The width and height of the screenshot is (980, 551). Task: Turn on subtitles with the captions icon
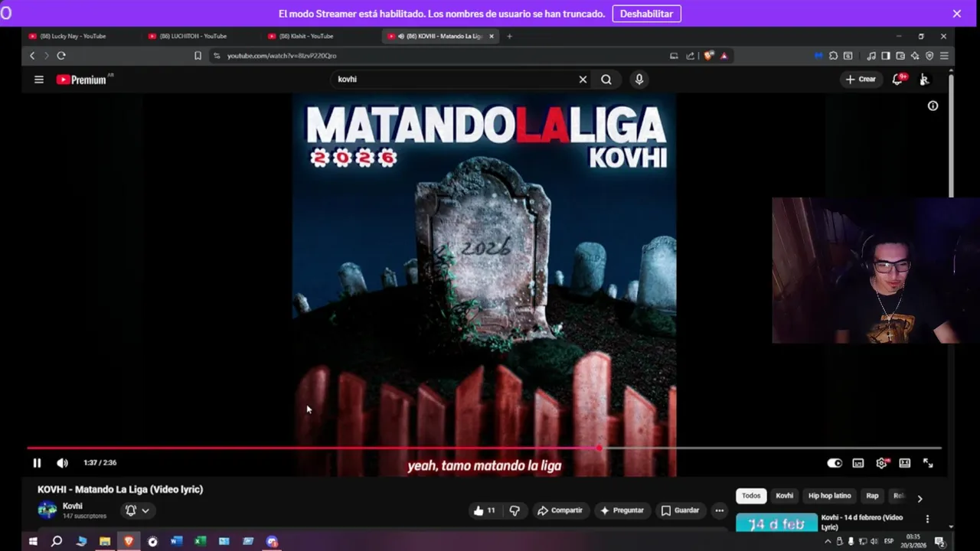coord(858,463)
